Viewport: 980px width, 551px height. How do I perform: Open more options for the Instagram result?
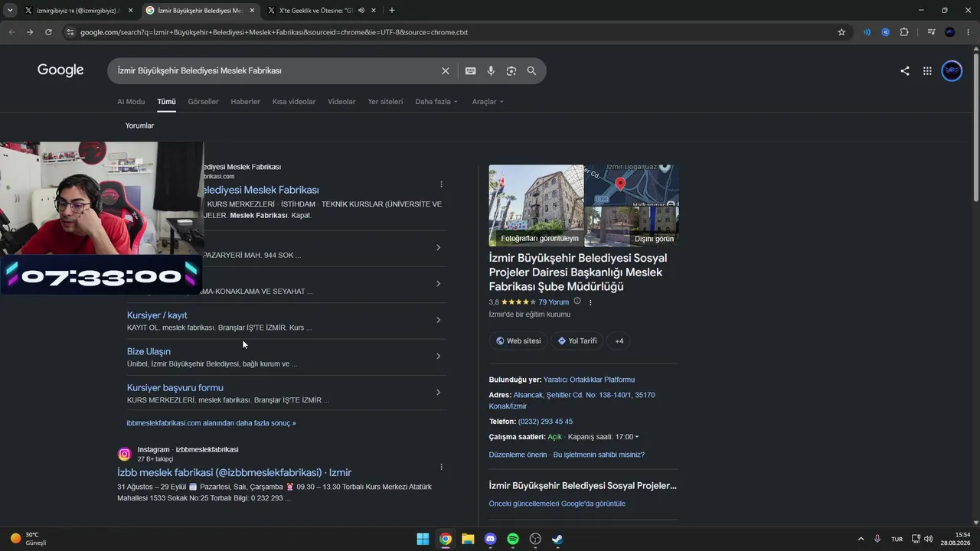pos(441,467)
